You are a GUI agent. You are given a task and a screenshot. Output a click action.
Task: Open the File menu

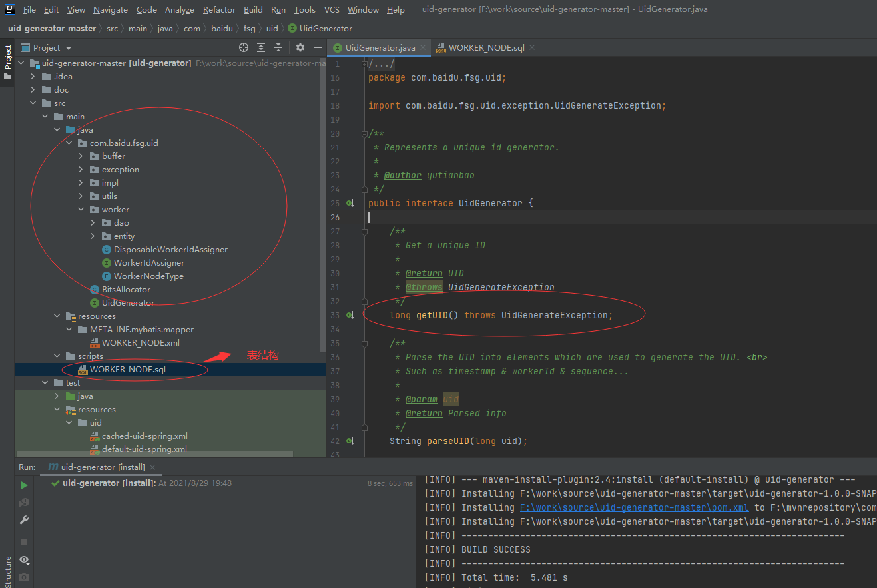pos(29,9)
